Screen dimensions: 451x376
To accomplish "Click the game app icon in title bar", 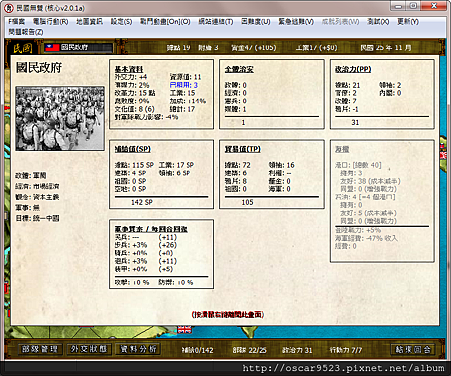I will (x=9, y=8).
